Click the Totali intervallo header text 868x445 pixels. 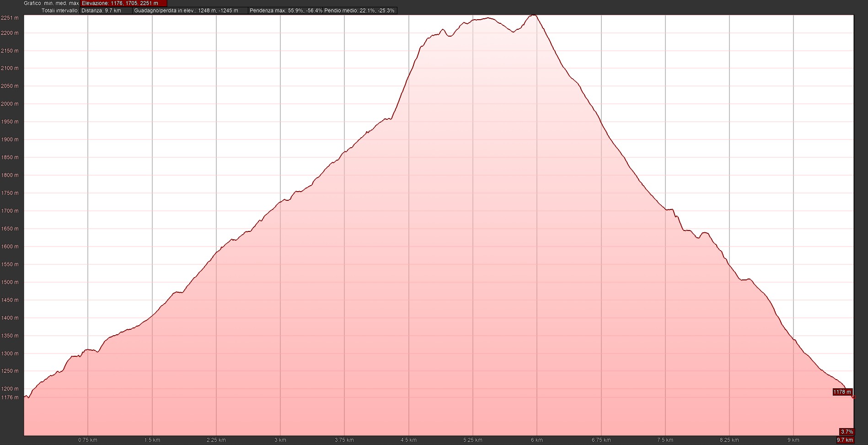click(60, 11)
